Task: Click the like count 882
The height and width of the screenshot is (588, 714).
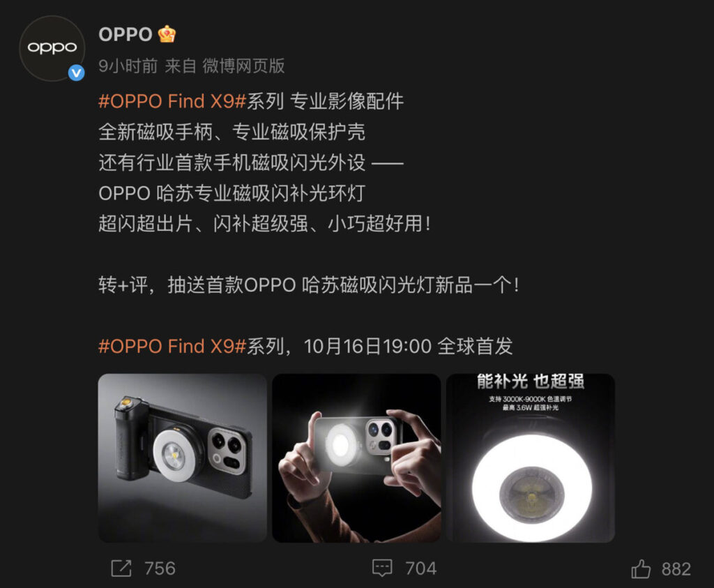Action: [x=676, y=569]
